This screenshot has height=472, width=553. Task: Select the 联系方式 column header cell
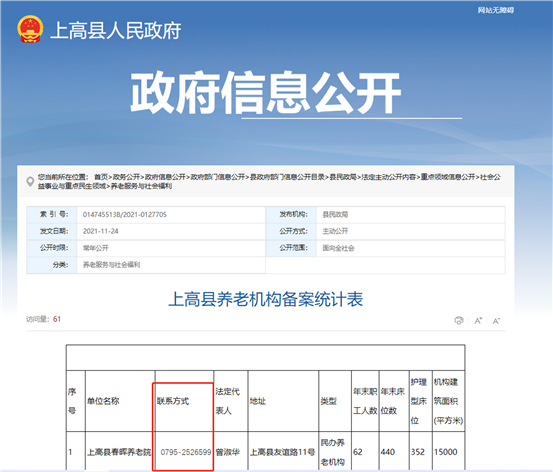pos(184,401)
